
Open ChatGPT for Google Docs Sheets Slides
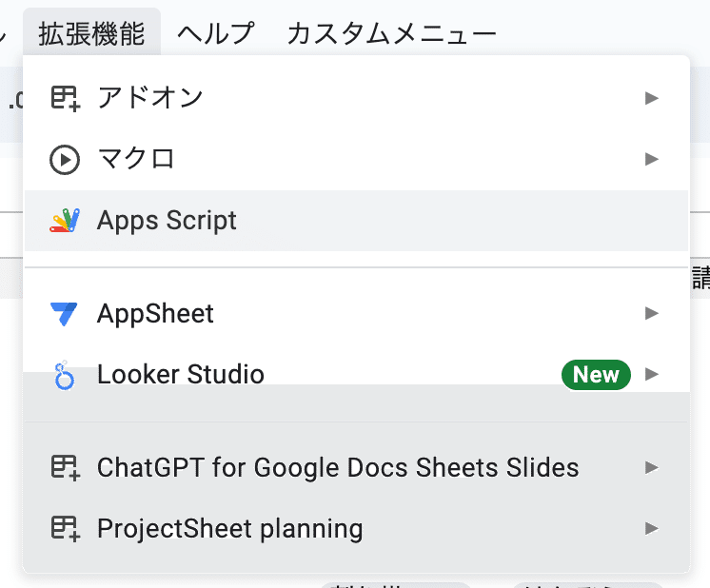tap(356, 467)
